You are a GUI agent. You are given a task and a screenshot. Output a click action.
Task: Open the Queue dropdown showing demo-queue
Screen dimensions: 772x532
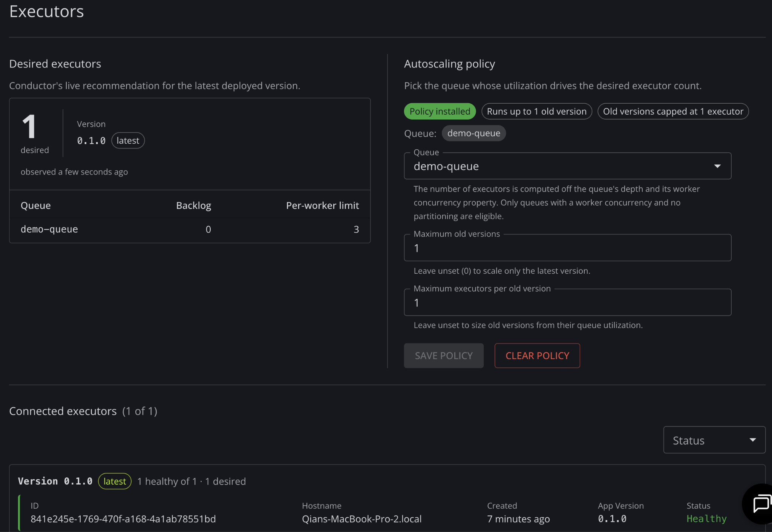click(x=567, y=166)
